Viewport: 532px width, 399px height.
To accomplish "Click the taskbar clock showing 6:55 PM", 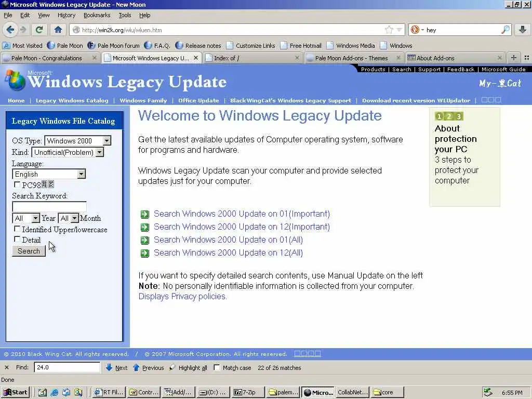I will (x=512, y=393).
